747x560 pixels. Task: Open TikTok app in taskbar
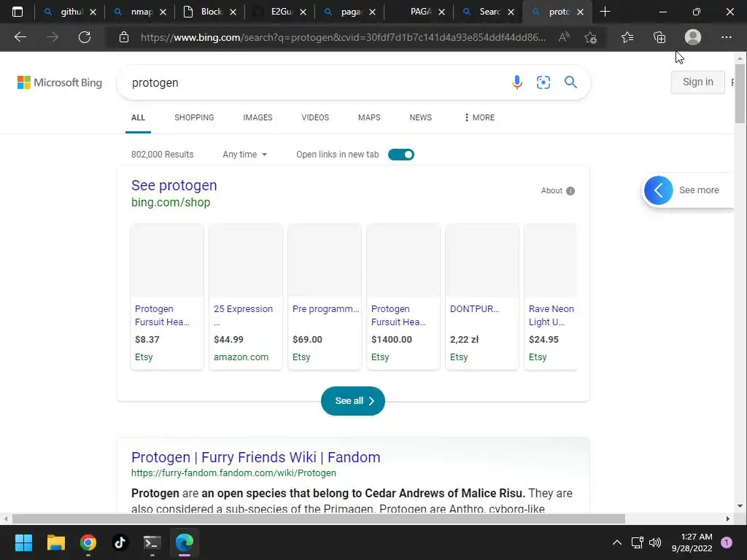[120, 542]
